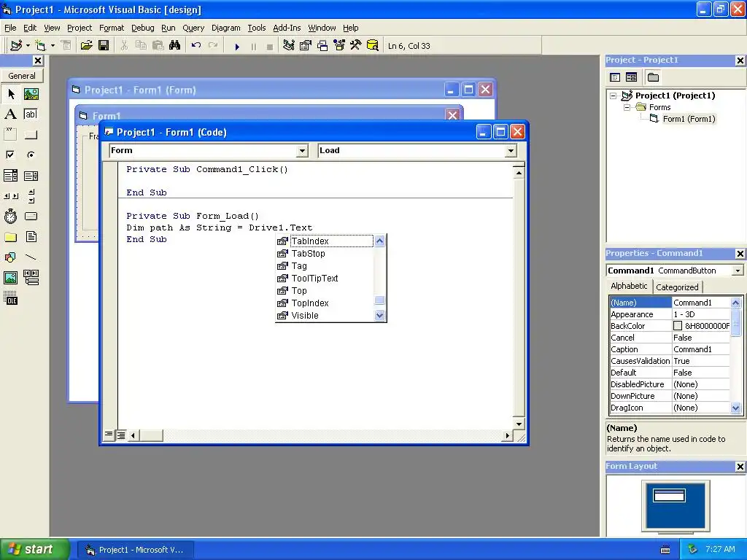Switch to Procedure View in code window

(109, 435)
